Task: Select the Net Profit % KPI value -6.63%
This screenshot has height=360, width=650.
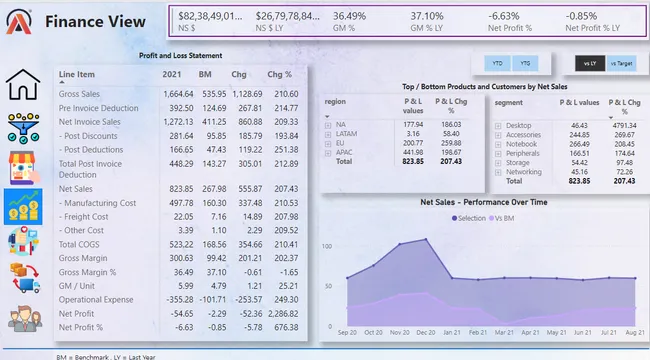Action: coord(503,17)
